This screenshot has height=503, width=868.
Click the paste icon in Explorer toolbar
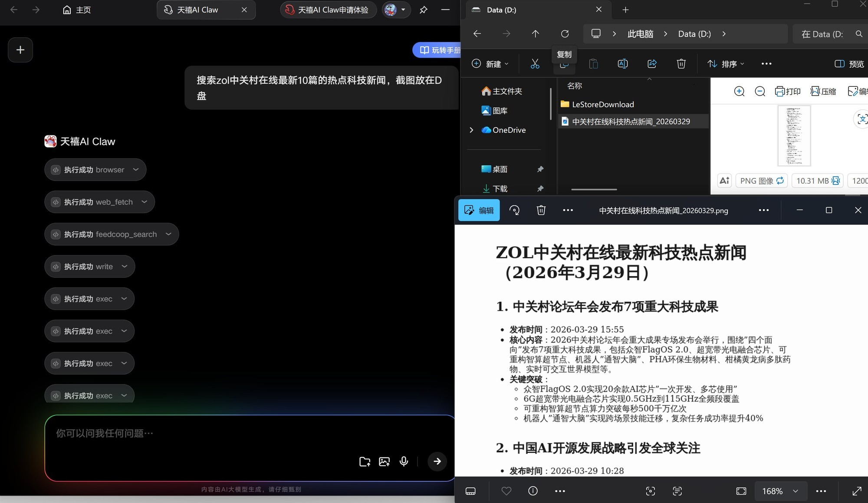click(x=593, y=64)
